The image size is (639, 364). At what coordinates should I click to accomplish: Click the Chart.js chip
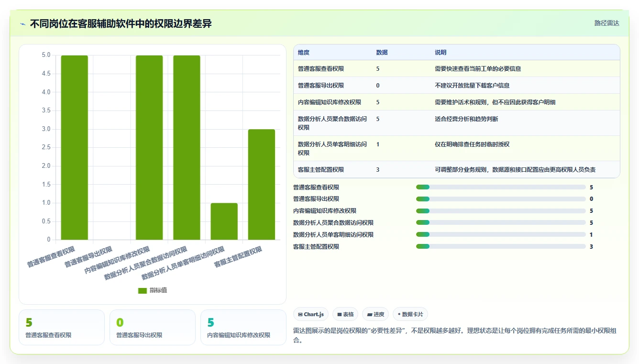tap(311, 314)
